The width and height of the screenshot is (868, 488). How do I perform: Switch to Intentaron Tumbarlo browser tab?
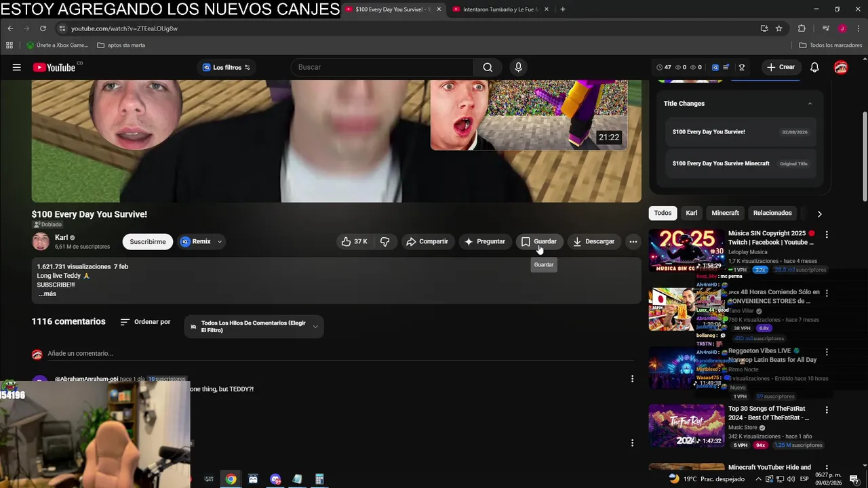pos(500,9)
